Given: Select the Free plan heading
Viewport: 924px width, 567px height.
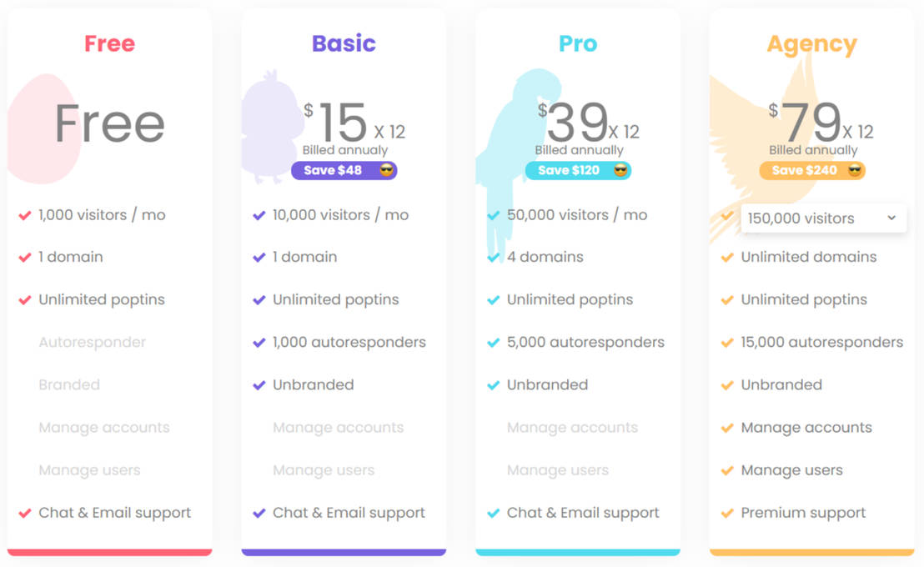Looking at the screenshot, I should coord(109,43).
